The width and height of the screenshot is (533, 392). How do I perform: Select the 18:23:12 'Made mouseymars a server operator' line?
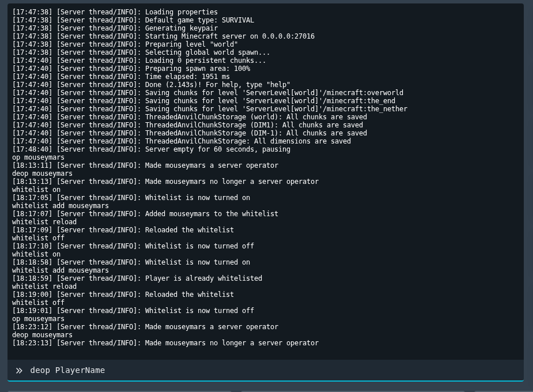145,327
